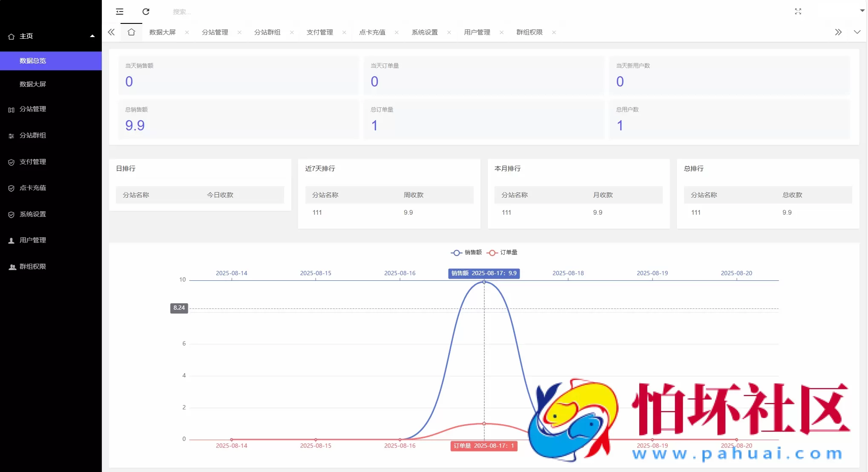Open the top-right account dropdown arrow
This screenshot has height=472, width=868.
[x=862, y=12]
